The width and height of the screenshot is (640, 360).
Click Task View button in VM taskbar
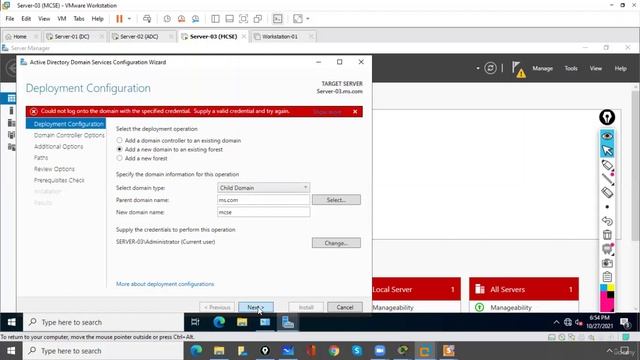tap(196, 322)
